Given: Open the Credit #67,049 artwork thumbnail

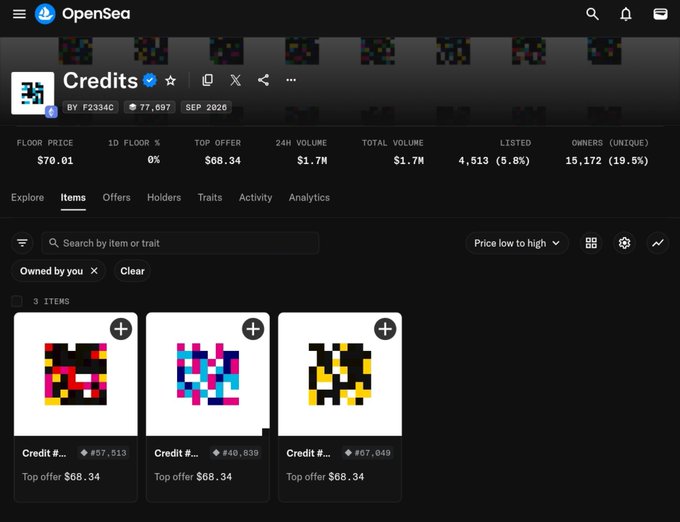Looking at the screenshot, I should pos(340,374).
